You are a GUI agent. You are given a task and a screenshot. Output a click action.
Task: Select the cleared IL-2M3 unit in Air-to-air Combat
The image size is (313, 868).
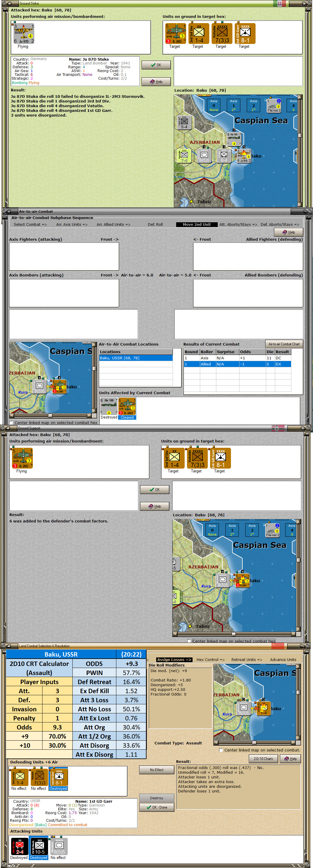tap(127, 406)
